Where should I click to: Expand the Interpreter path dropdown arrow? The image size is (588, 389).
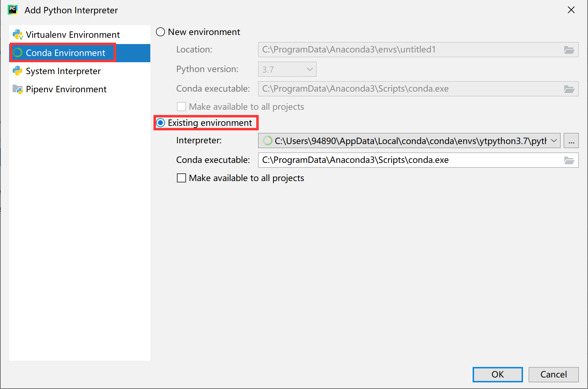coord(554,141)
